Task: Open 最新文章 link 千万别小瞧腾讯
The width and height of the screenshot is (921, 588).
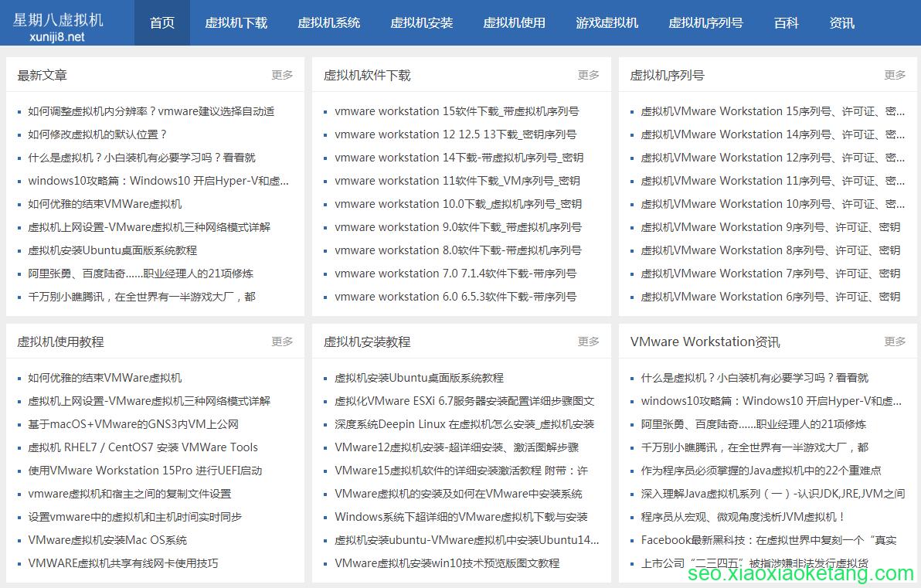Action: pyautogui.click(x=141, y=297)
